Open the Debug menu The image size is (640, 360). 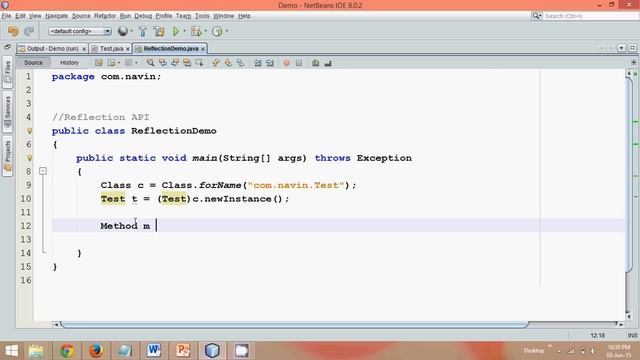tap(143, 16)
